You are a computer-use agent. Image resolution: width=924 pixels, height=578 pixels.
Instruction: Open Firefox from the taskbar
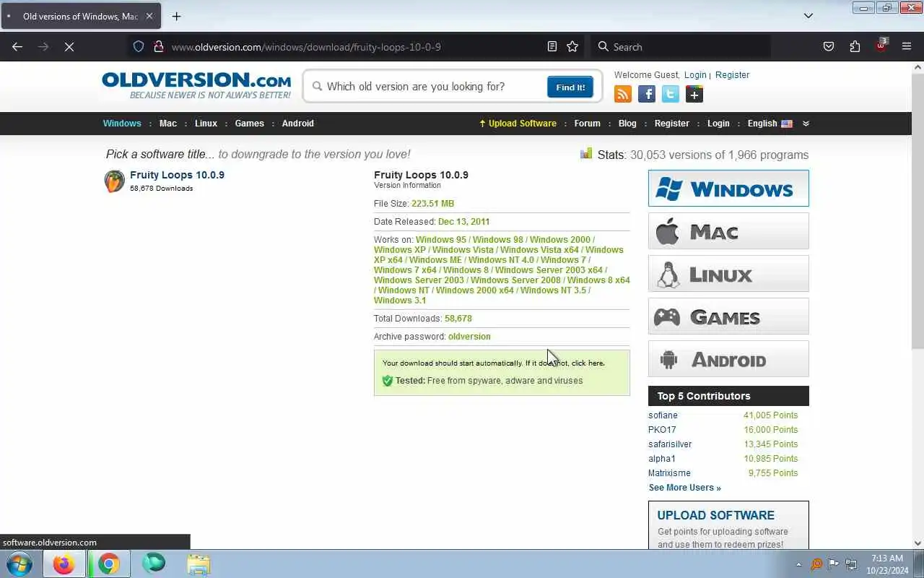pos(64,564)
